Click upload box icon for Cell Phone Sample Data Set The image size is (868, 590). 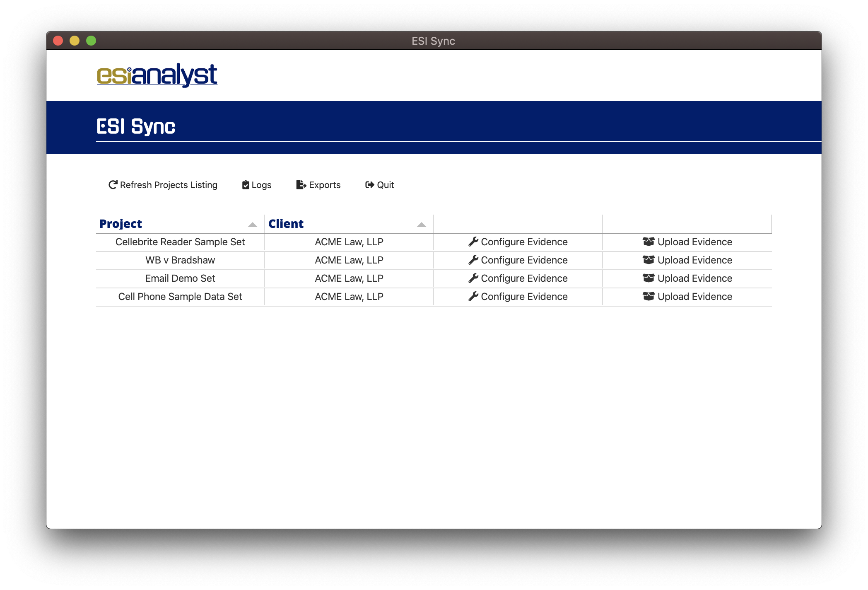click(x=649, y=296)
